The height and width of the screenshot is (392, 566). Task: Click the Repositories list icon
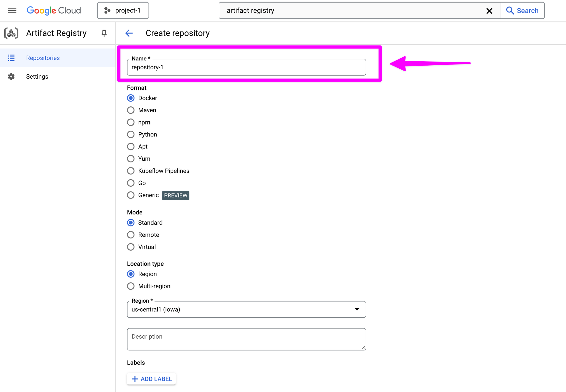coord(11,58)
